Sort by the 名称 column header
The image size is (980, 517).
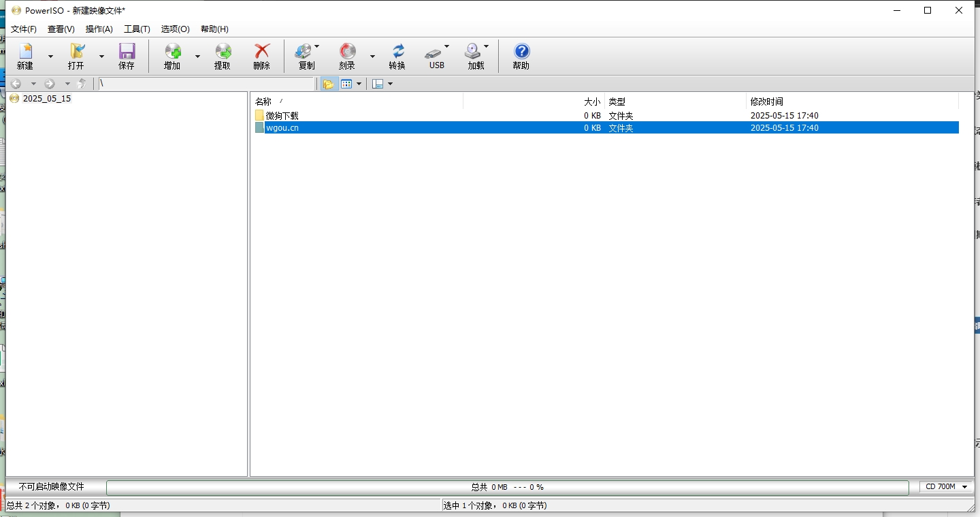[357, 101]
